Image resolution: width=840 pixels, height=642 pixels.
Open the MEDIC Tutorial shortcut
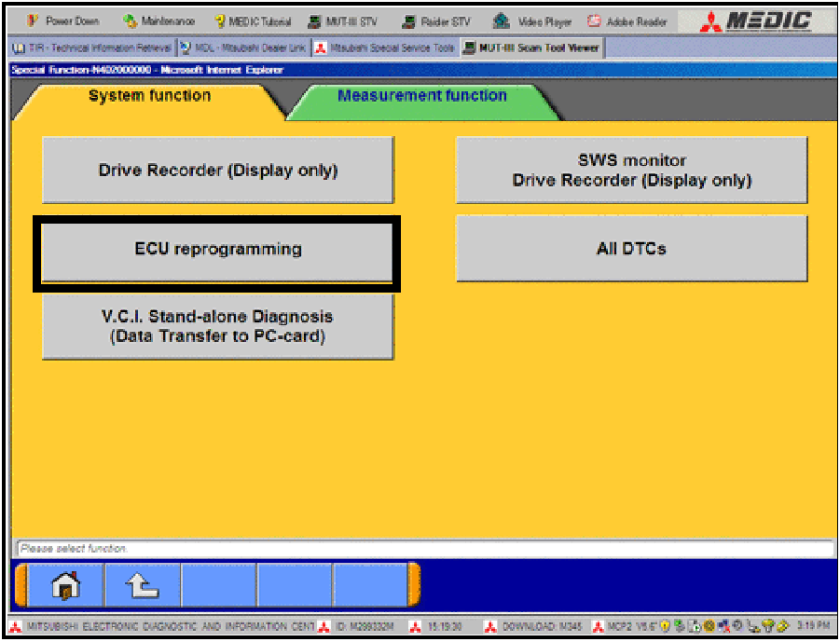(x=253, y=21)
